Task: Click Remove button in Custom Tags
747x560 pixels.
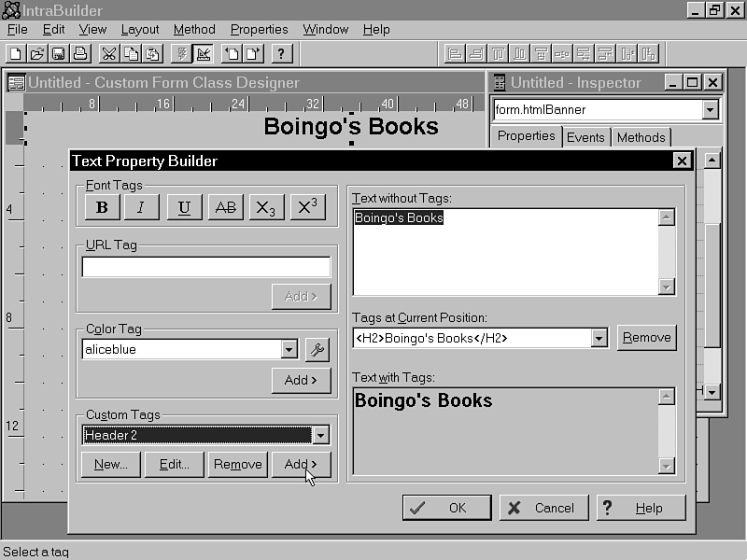Action: pos(238,464)
